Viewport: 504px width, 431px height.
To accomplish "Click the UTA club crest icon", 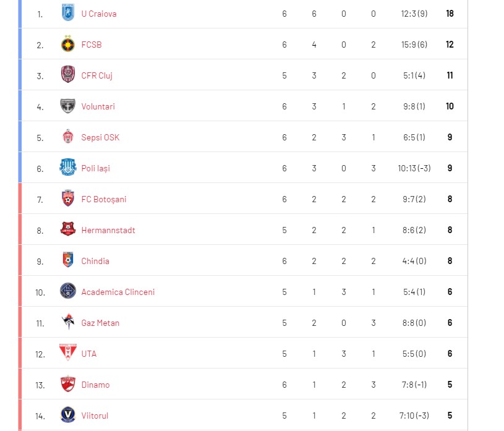I will [67, 354].
